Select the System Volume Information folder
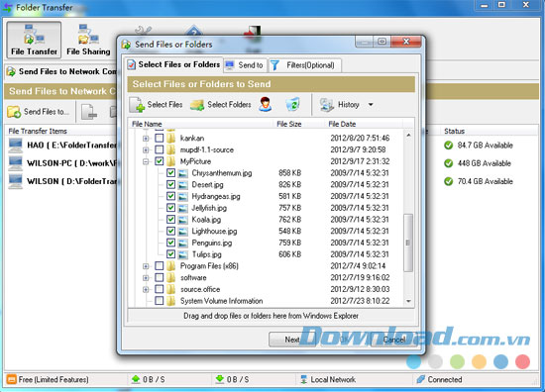The width and height of the screenshot is (545, 392). [x=221, y=301]
